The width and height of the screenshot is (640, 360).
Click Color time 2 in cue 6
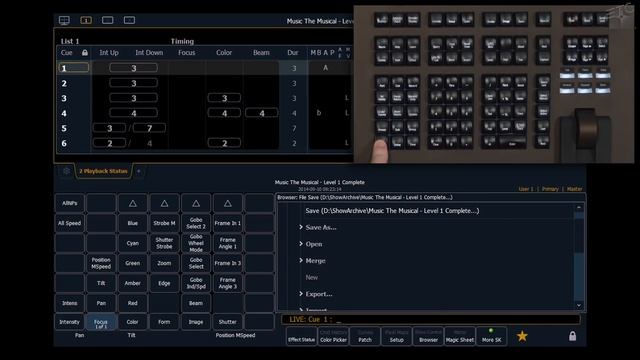[x=224, y=143]
